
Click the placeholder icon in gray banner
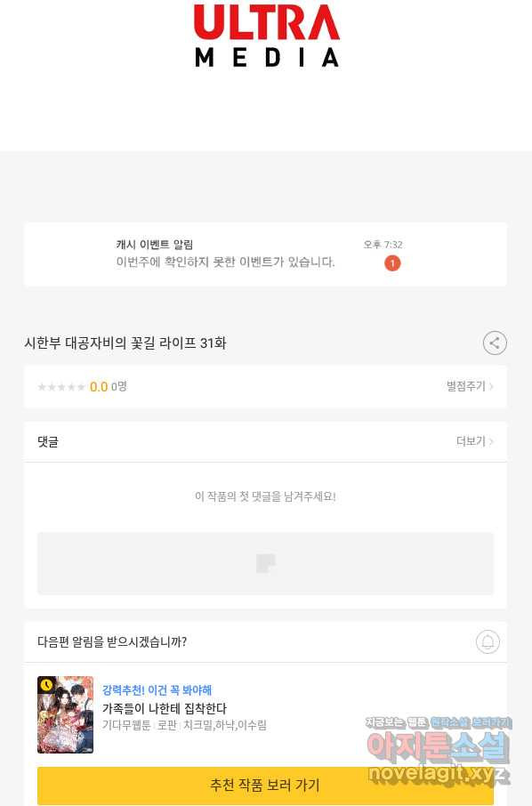point(265,563)
